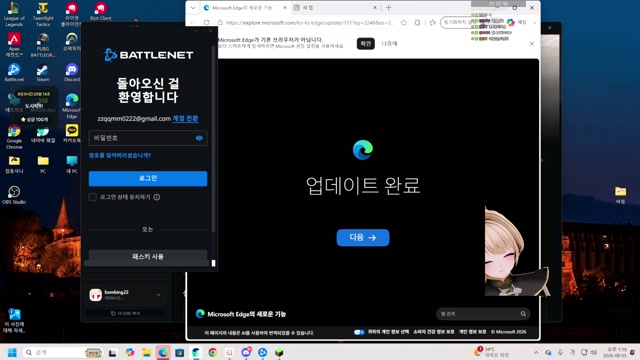The height and width of the screenshot is (360, 640).
Task: Click the 웹 검색 field in Edge footer
Action: [484, 313]
